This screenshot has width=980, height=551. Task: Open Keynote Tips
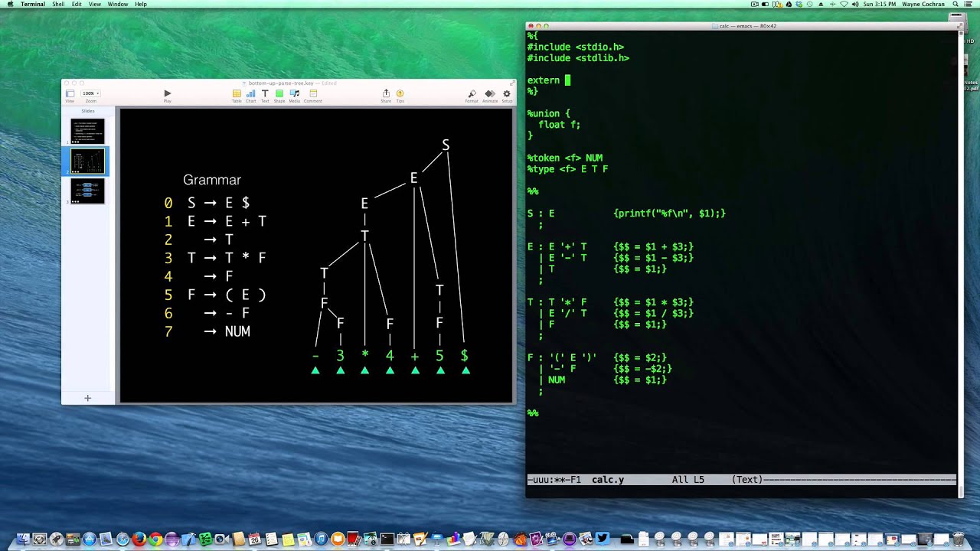pyautogui.click(x=400, y=95)
